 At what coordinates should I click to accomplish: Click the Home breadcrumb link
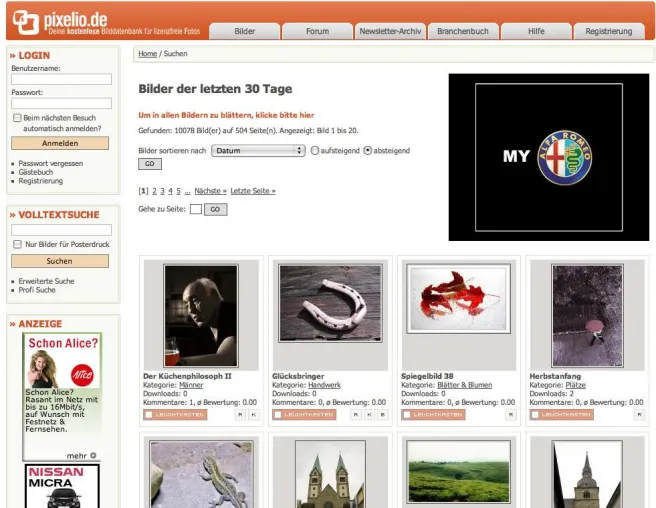(147, 54)
